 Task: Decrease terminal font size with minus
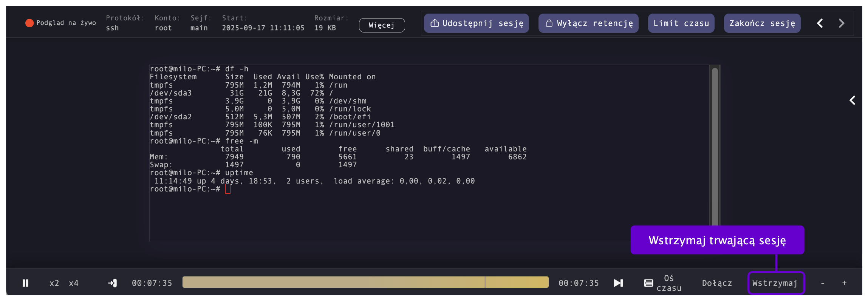click(823, 283)
